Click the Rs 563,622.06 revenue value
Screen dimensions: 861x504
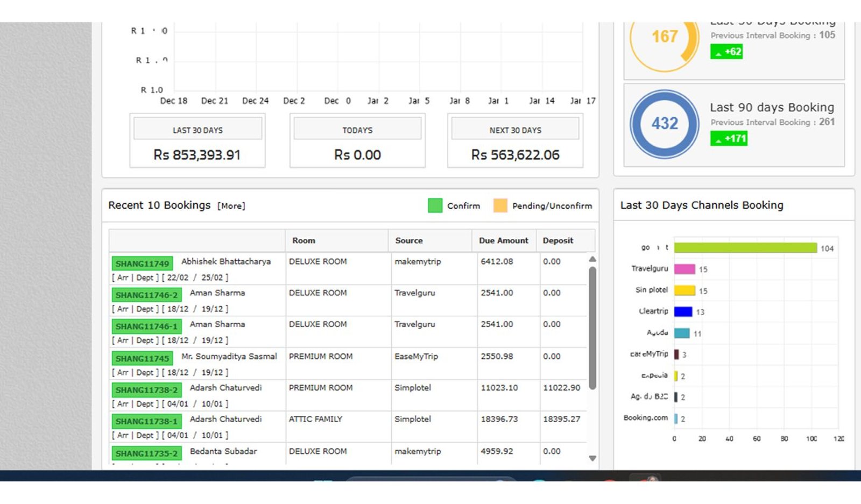(515, 155)
